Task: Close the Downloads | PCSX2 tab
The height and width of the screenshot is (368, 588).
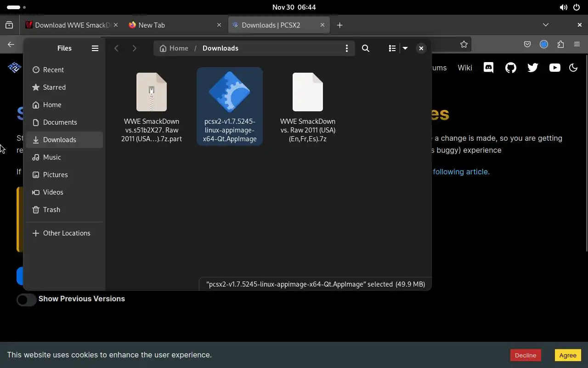Action: [322, 25]
